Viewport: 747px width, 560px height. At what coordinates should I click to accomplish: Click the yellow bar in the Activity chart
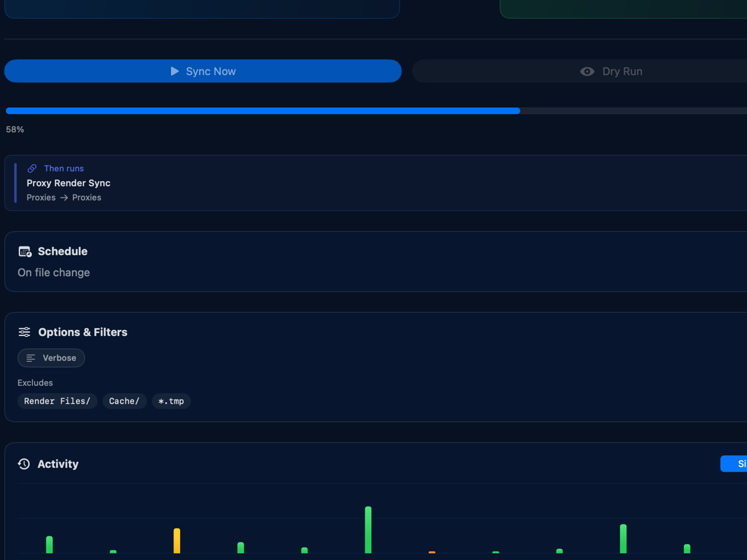[x=177, y=541]
